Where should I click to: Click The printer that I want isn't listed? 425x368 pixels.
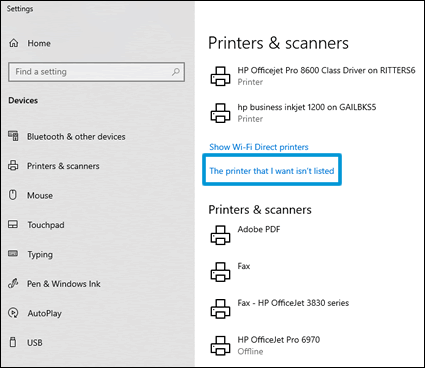tap(272, 171)
